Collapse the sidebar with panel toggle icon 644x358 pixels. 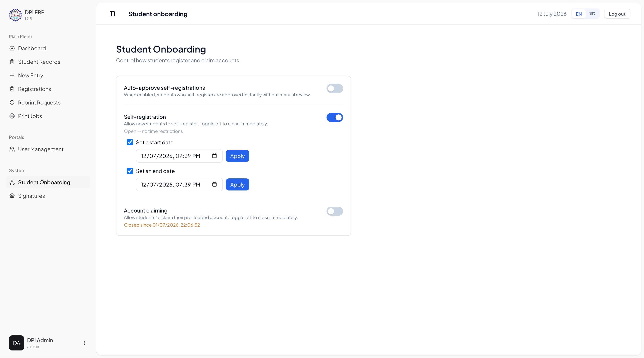(112, 14)
